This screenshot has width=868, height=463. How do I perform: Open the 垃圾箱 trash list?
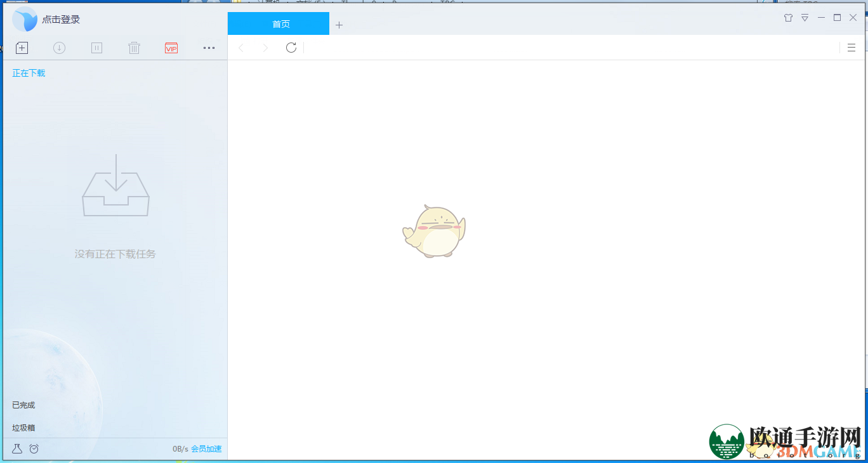[x=23, y=427]
